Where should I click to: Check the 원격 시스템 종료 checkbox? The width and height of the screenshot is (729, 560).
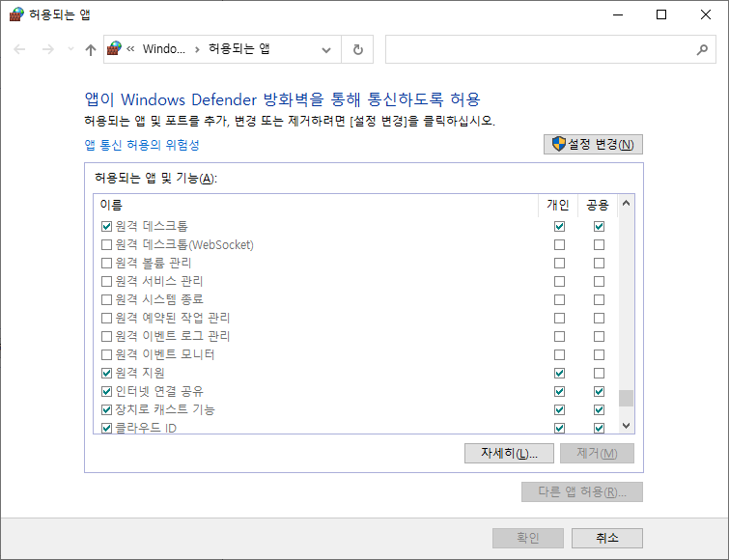click(x=106, y=299)
